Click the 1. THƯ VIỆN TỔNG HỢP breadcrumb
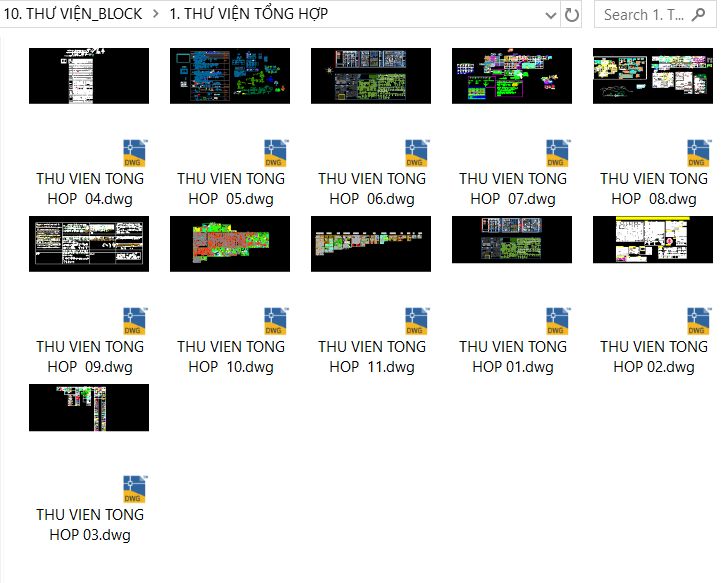Image resolution: width=721 pixels, height=583 pixels. [x=248, y=15]
